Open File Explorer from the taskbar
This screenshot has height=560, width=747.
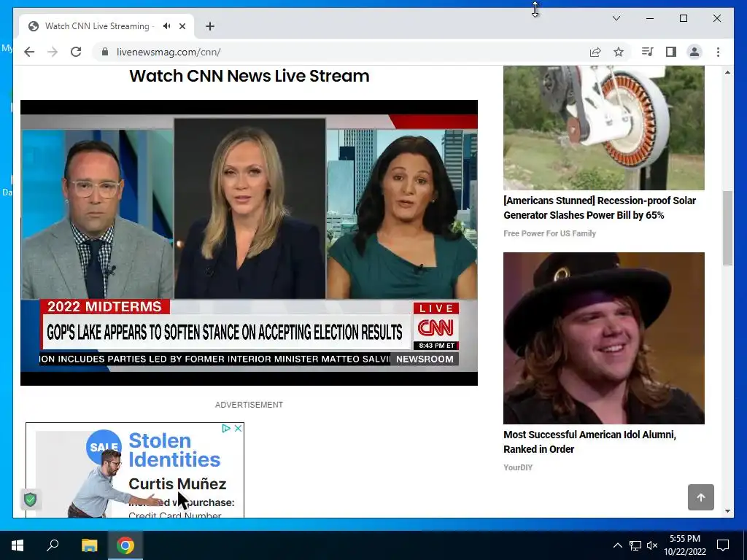coord(89,545)
